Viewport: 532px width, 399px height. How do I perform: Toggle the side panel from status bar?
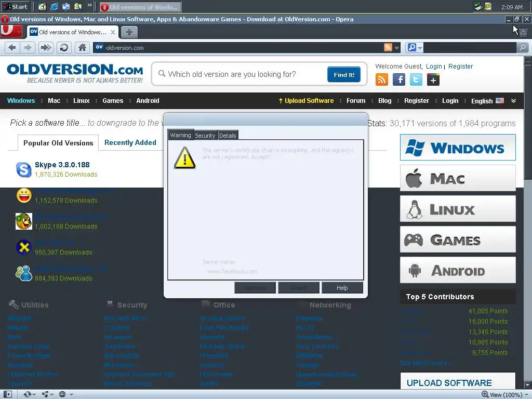click(x=7, y=394)
